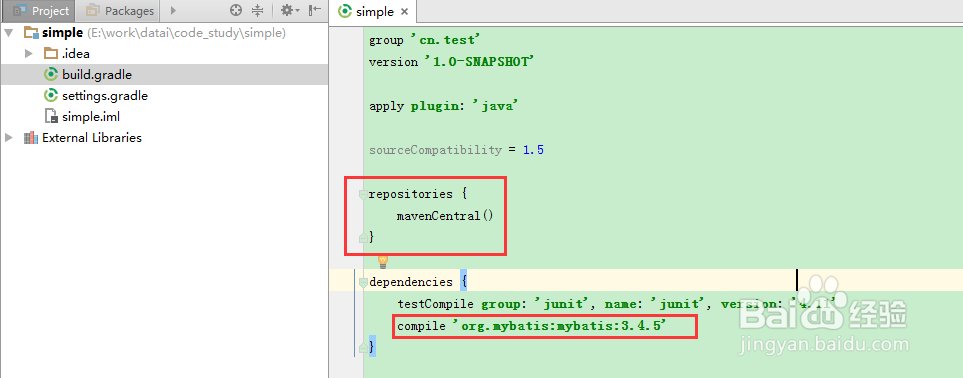Click the scroll from source target icon

(x=236, y=10)
